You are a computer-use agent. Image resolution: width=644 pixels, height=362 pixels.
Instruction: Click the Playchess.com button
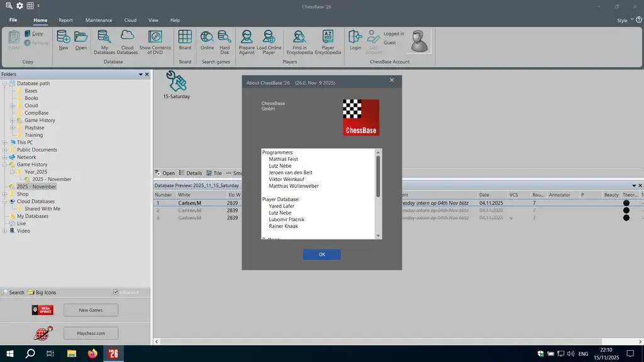(91, 333)
